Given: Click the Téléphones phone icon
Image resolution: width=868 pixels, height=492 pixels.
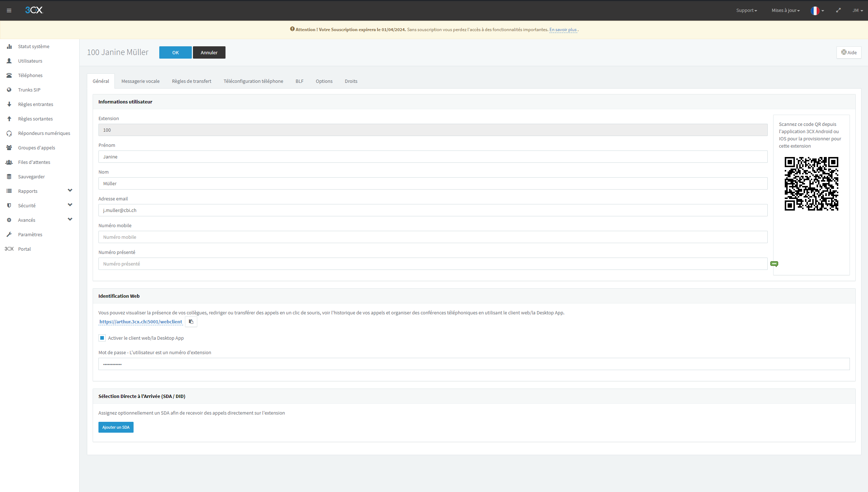Looking at the screenshot, I should pyautogui.click(x=9, y=75).
